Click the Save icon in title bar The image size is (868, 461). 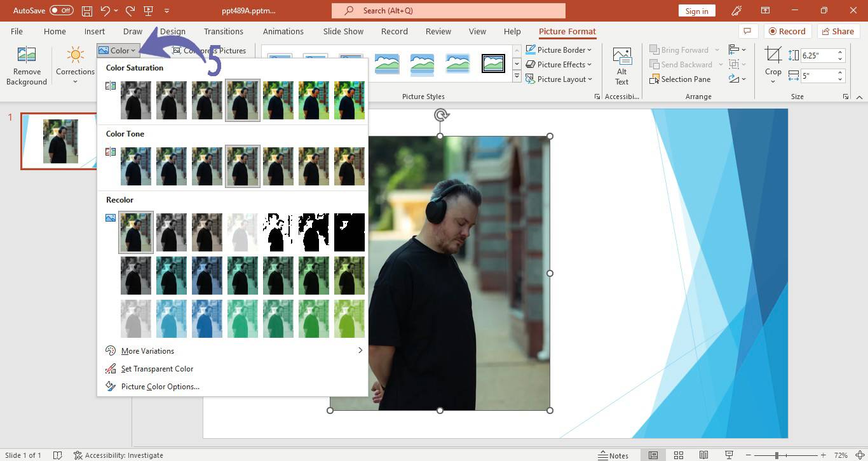pos(87,11)
